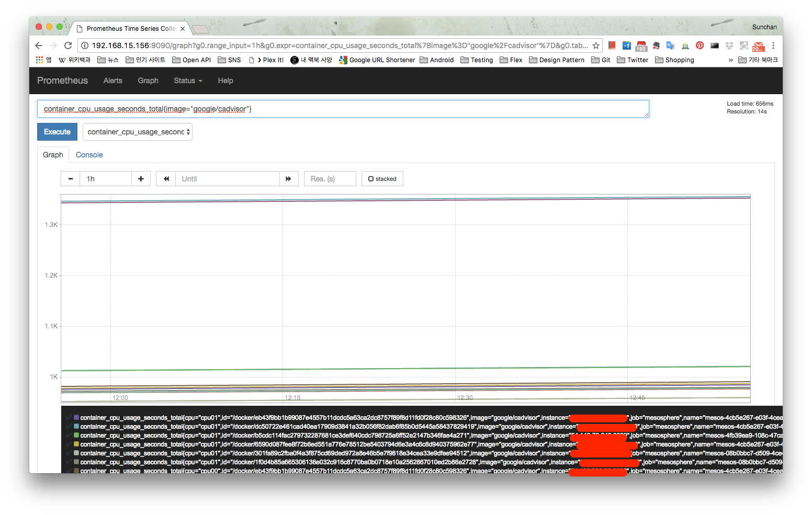Viewport: 812px width, 515px height.
Task: Open a new browser tab
Action: [x=201, y=29]
